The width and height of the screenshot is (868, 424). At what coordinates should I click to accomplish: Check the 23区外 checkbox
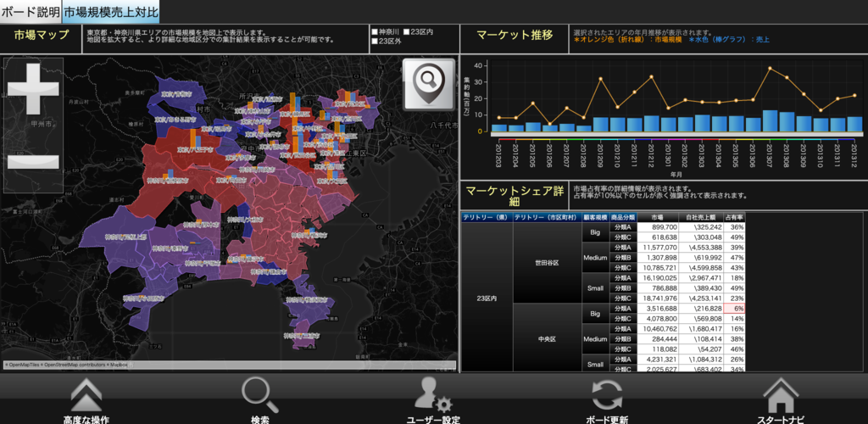(376, 42)
